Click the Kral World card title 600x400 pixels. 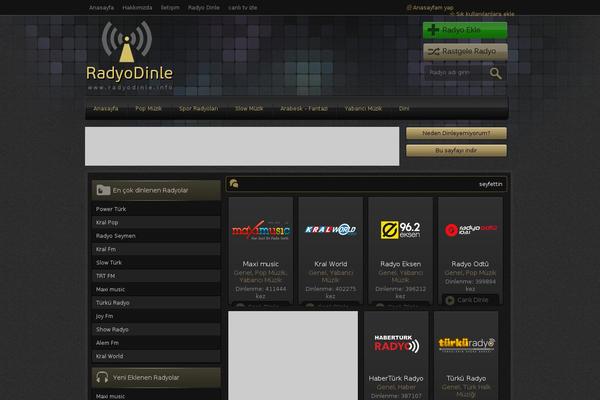(331, 264)
